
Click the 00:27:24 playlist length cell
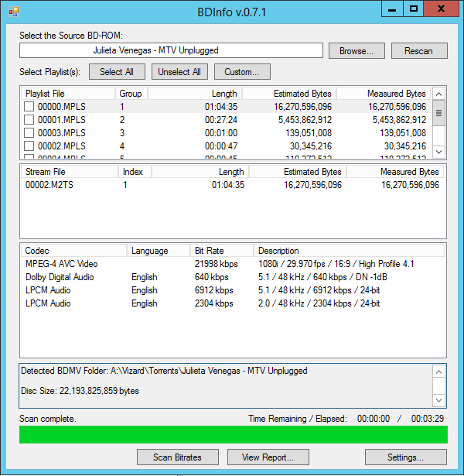point(221,120)
